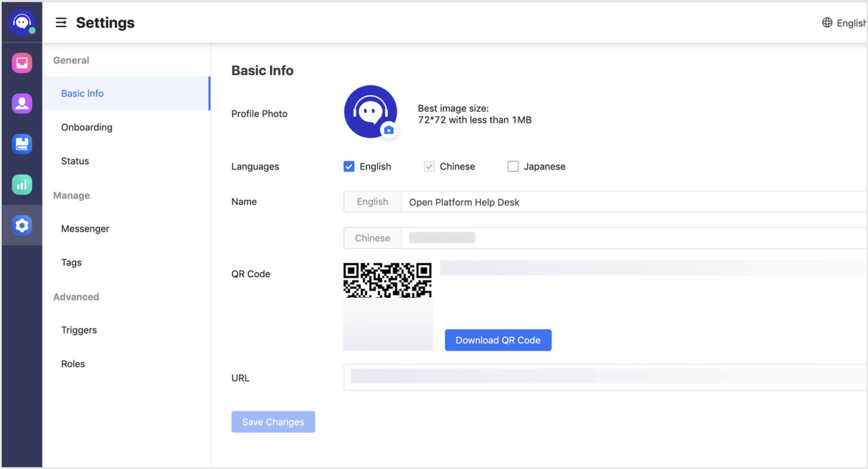Image resolution: width=868 pixels, height=469 pixels.
Task: Click the help desk logo icon
Action: tap(22, 22)
